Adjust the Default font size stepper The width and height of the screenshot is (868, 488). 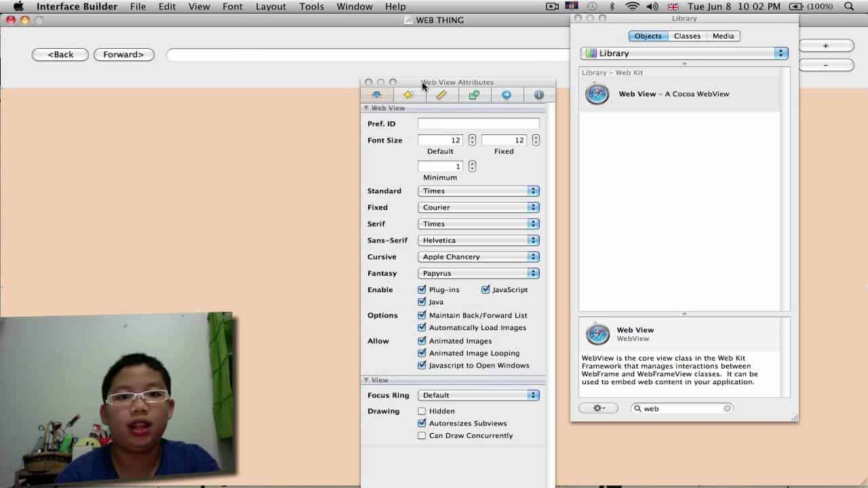[x=472, y=140]
